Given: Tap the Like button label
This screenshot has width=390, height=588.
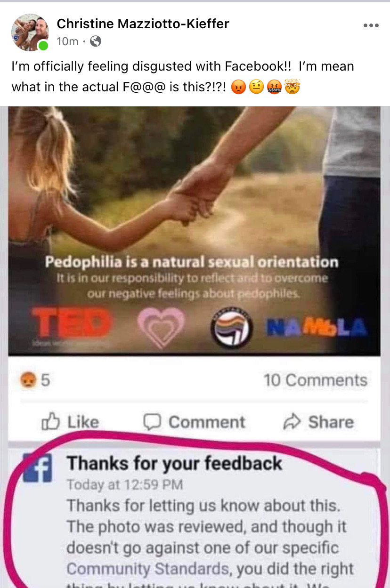Looking at the screenshot, I should 83,422.
